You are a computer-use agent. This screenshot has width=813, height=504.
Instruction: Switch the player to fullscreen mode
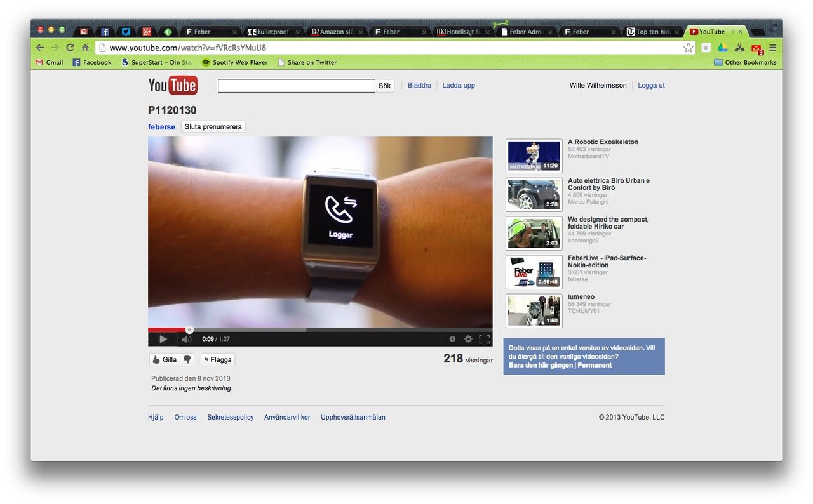click(484, 338)
